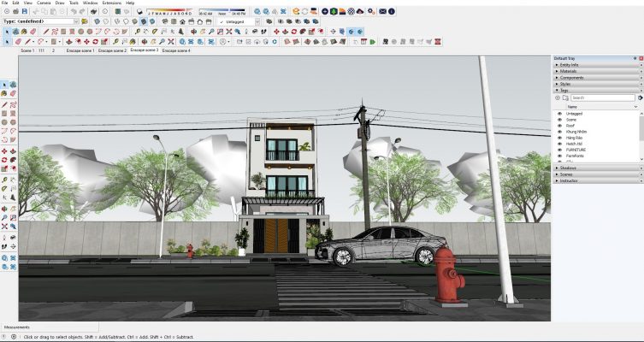Viewport: 644px width, 342px height.
Task: Click the Name column header in Tags
Action: tap(572, 106)
